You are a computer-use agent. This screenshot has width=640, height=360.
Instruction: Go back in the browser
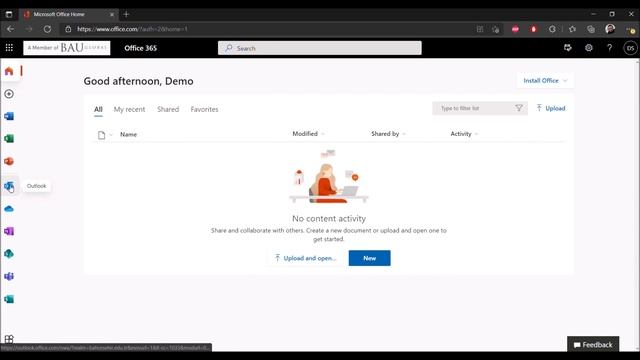(x=10, y=29)
